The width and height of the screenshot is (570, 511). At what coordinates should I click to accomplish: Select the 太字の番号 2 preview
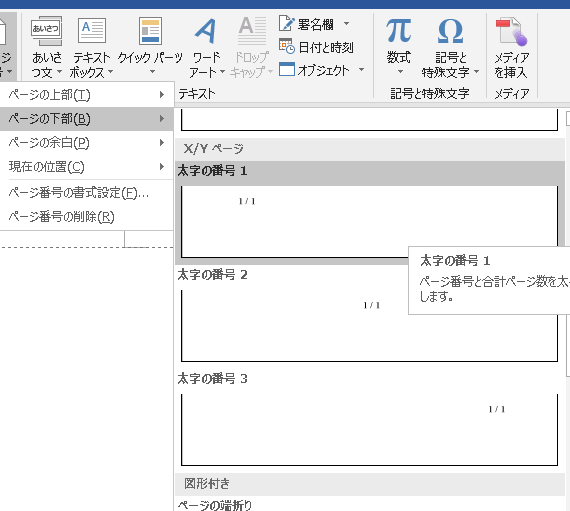[369, 326]
